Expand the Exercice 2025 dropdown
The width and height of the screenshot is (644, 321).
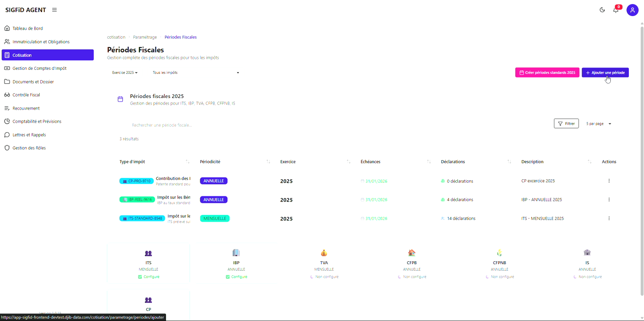125,73
